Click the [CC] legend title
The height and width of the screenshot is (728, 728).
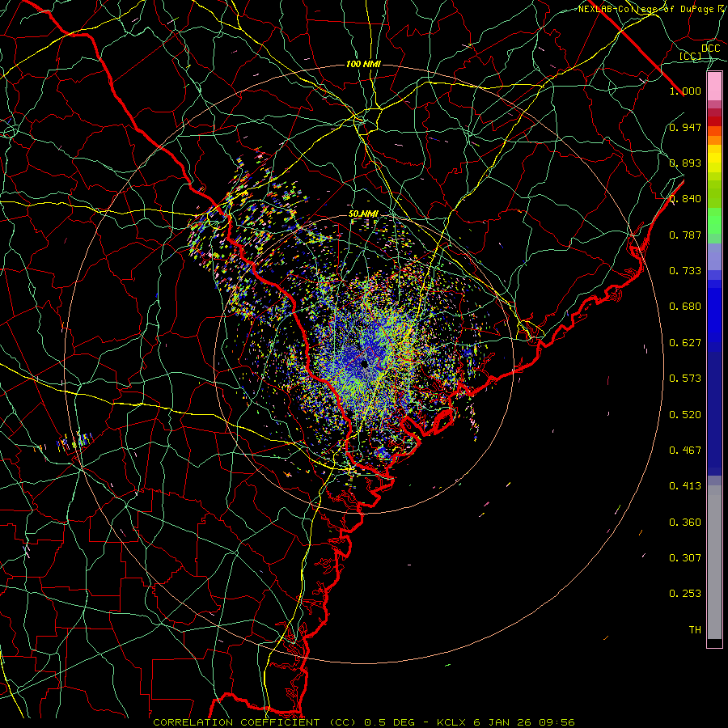pyautogui.click(x=690, y=56)
